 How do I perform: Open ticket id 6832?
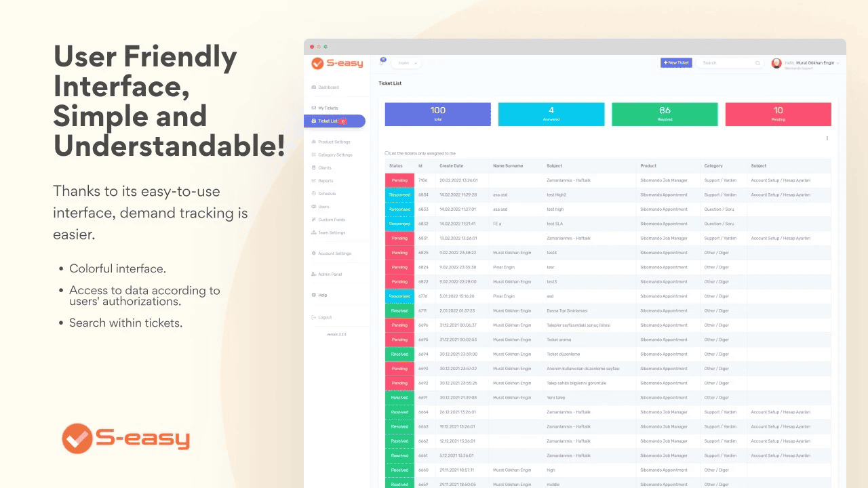pos(423,224)
